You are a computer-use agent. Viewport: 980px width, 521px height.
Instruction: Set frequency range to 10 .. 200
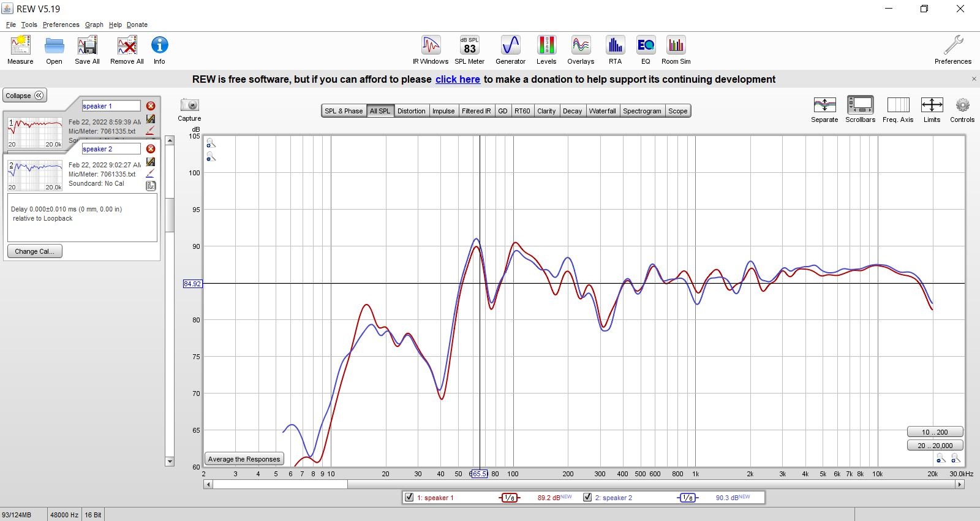pos(935,432)
